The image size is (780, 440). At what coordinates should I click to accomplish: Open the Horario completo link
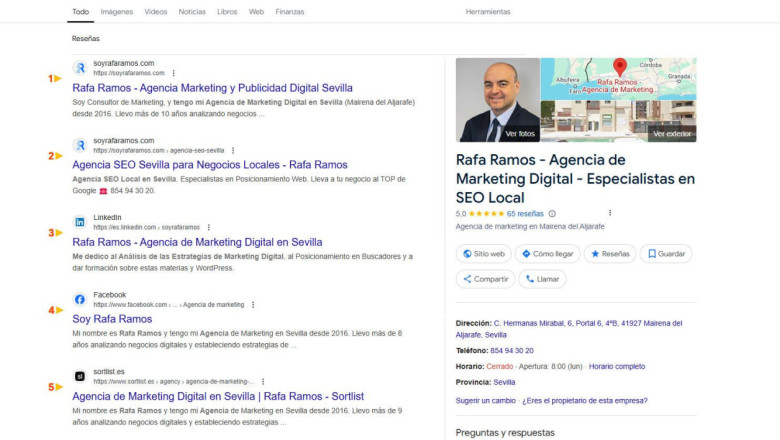pyautogui.click(x=617, y=366)
